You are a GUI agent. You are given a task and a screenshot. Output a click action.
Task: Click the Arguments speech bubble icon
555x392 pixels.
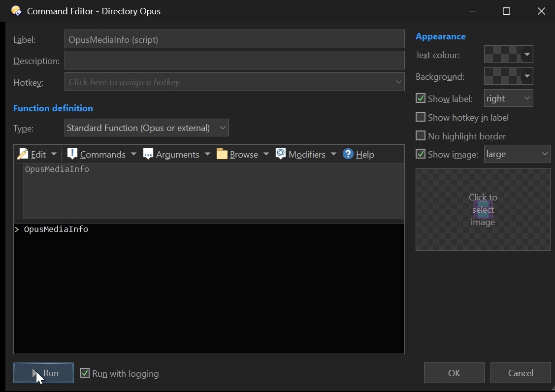(x=148, y=154)
